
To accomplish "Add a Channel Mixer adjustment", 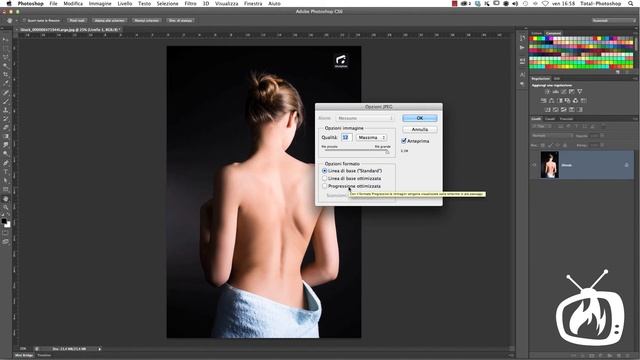I will click(576, 100).
